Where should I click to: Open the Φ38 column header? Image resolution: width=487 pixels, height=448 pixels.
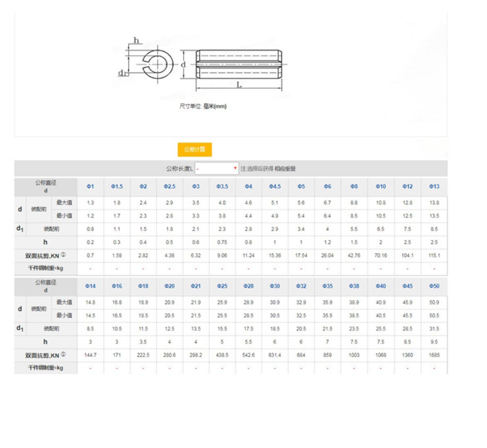click(354, 286)
